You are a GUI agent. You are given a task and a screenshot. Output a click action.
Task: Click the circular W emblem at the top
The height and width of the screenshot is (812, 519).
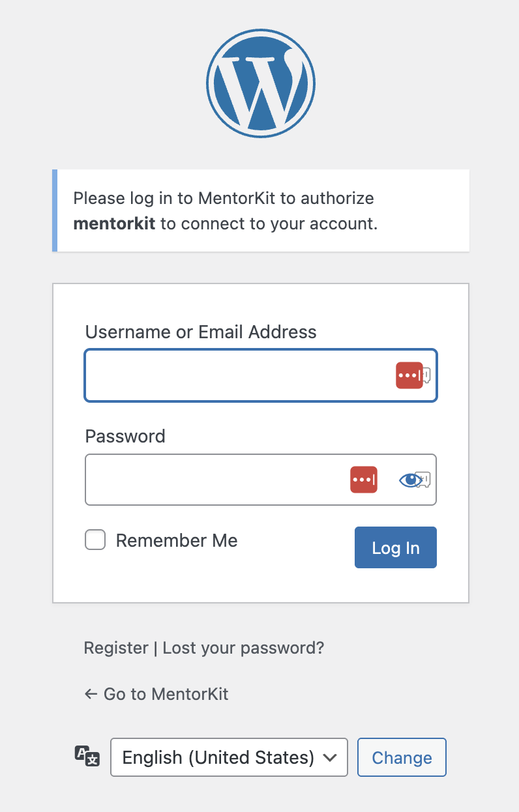261,83
